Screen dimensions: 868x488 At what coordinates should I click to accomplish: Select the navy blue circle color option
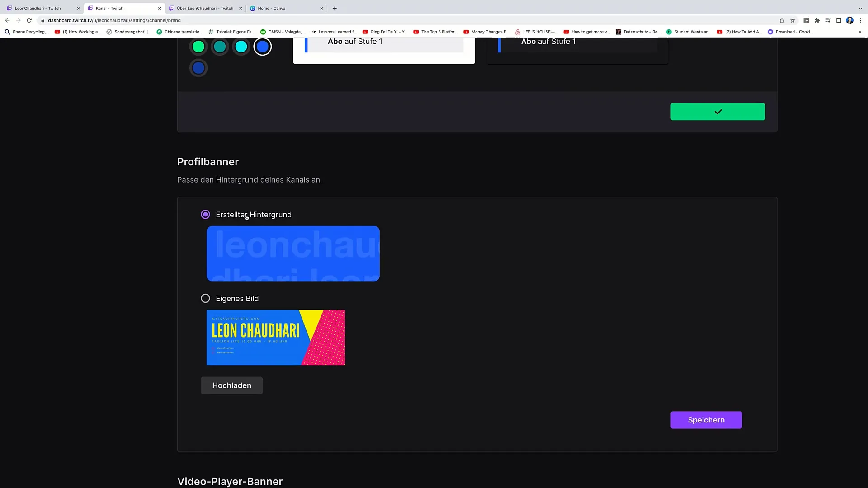click(x=198, y=67)
